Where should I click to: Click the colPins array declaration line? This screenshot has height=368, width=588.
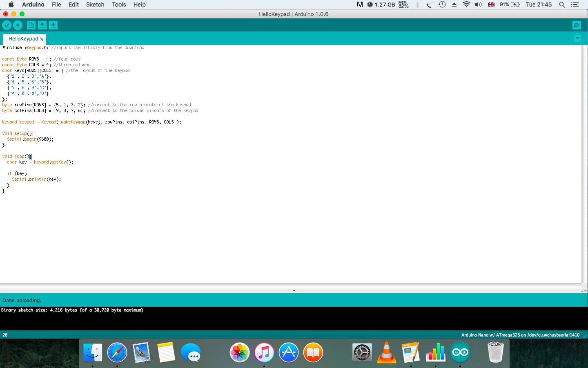tap(100, 110)
